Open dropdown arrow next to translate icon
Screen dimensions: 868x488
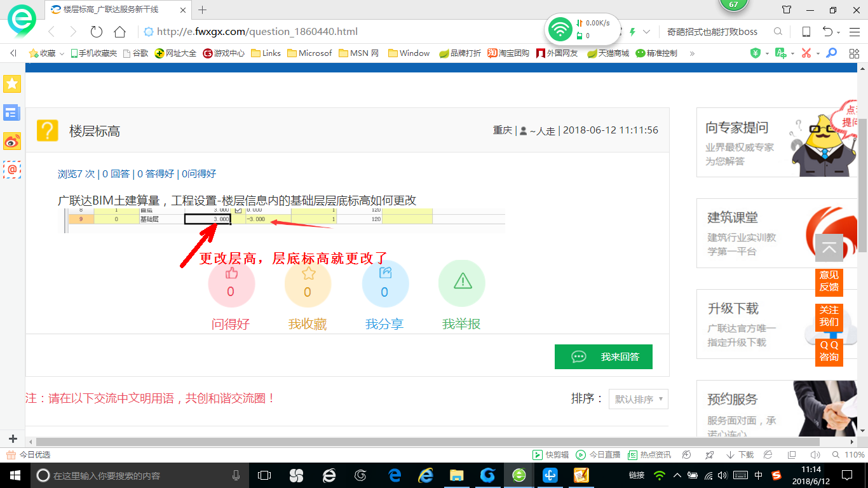pyautogui.click(x=792, y=54)
